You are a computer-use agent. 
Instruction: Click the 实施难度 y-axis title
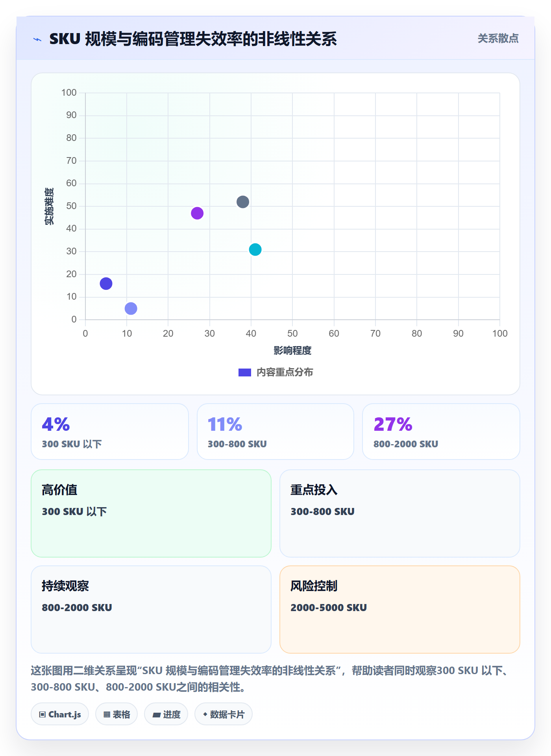(49, 206)
